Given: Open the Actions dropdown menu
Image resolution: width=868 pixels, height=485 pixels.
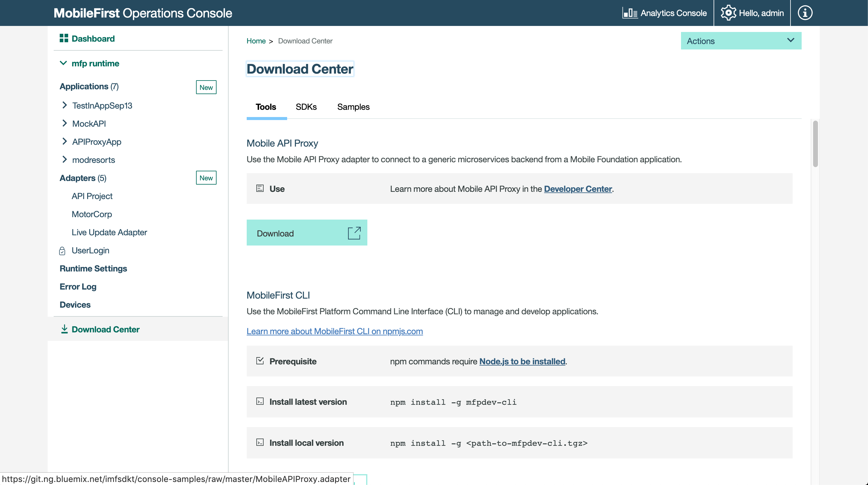Looking at the screenshot, I should (x=741, y=41).
